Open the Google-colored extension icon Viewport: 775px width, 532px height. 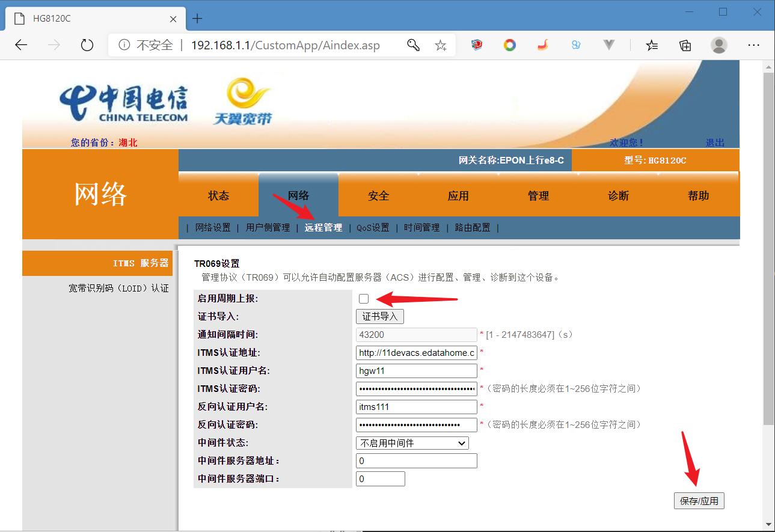pyautogui.click(x=509, y=44)
